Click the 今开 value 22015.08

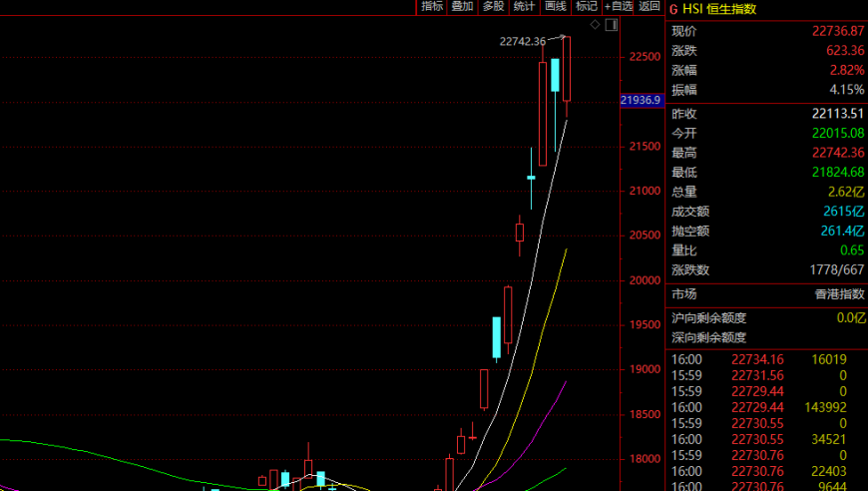pyautogui.click(x=838, y=133)
